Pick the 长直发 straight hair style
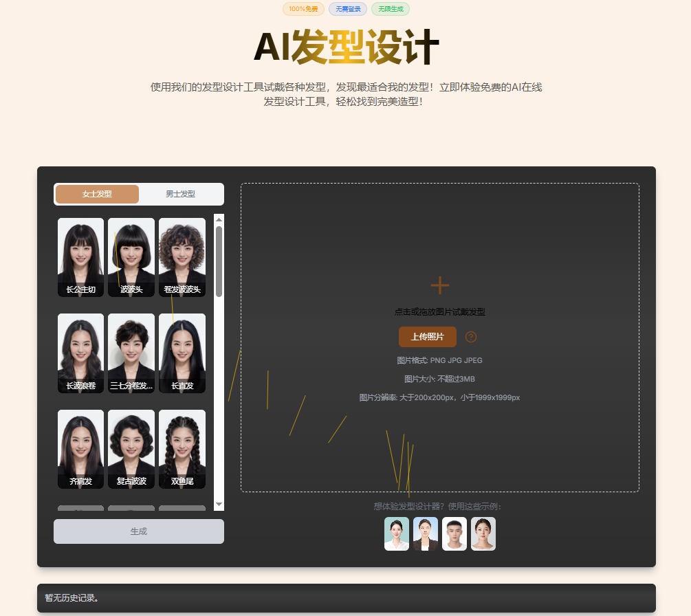The width and height of the screenshot is (691, 616). pyautogui.click(x=182, y=353)
